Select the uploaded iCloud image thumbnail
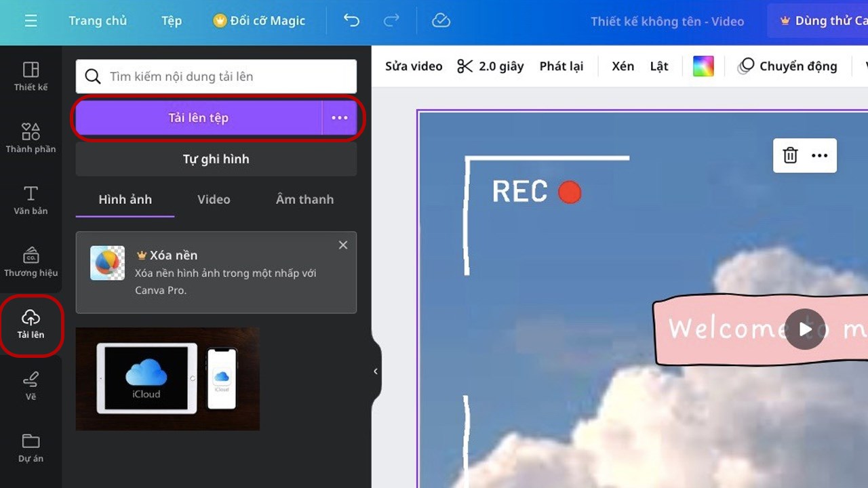This screenshot has height=488, width=868. (x=167, y=379)
